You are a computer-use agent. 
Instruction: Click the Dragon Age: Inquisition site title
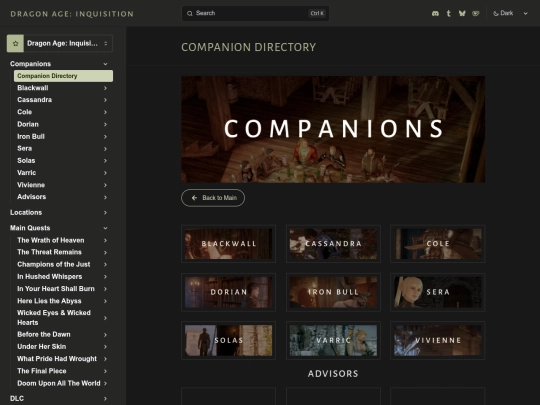pyautogui.click(x=72, y=14)
